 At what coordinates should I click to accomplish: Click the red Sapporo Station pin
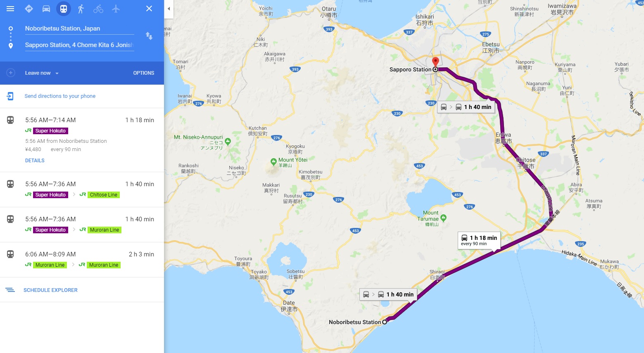click(x=435, y=62)
